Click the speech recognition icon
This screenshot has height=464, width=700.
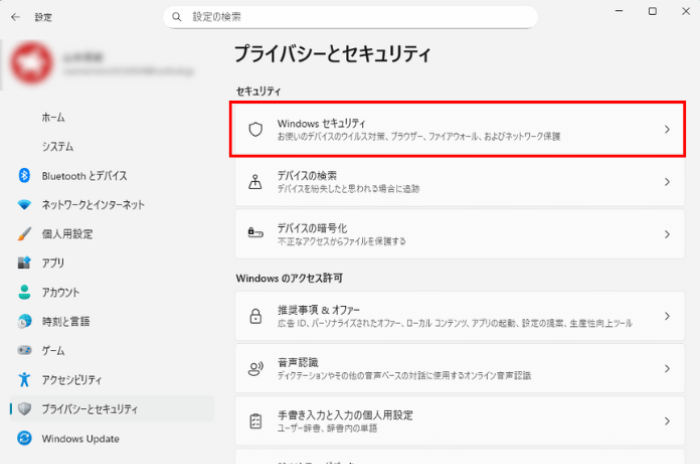tap(255, 368)
